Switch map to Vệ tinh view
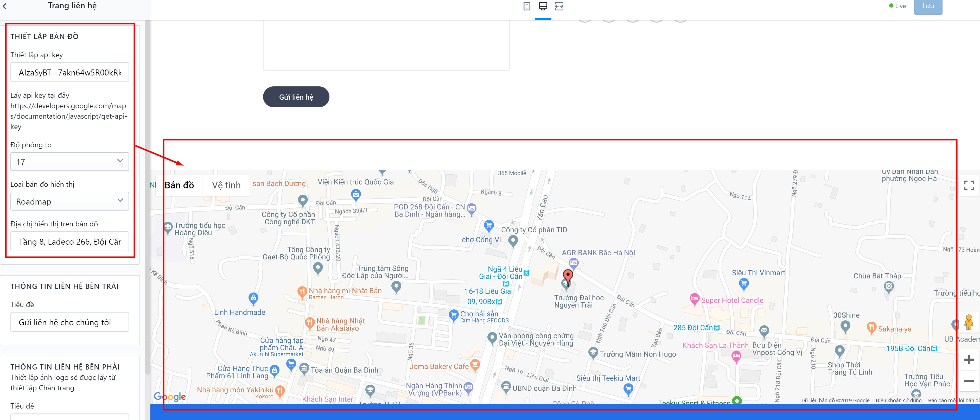 point(226,185)
